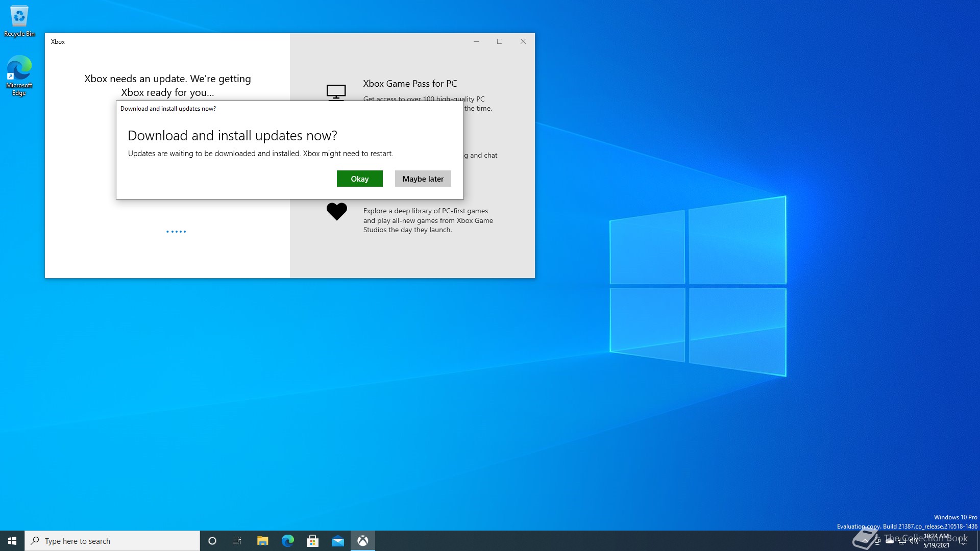This screenshot has height=551, width=980.
Task: Open the Mail app from the taskbar
Action: 337,541
